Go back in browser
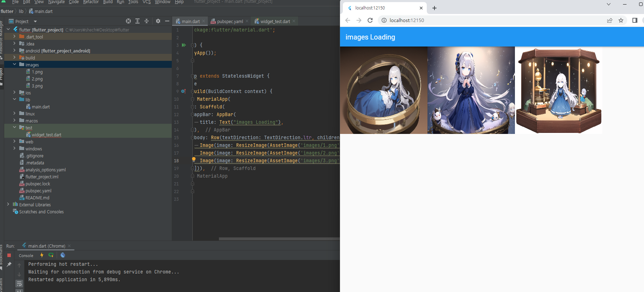The height and width of the screenshot is (292, 644). click(348, 20)
